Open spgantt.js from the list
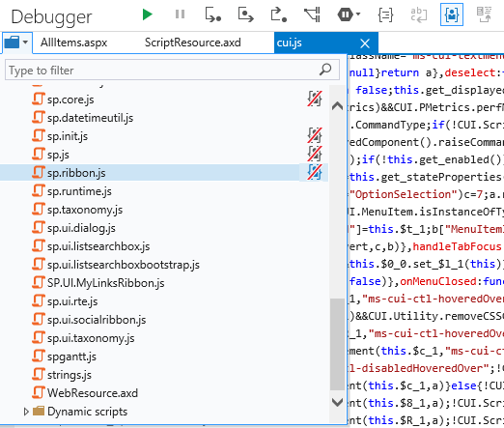Image resolution: width=504 pixels, height=428 pixels. (x=71, y=357)
